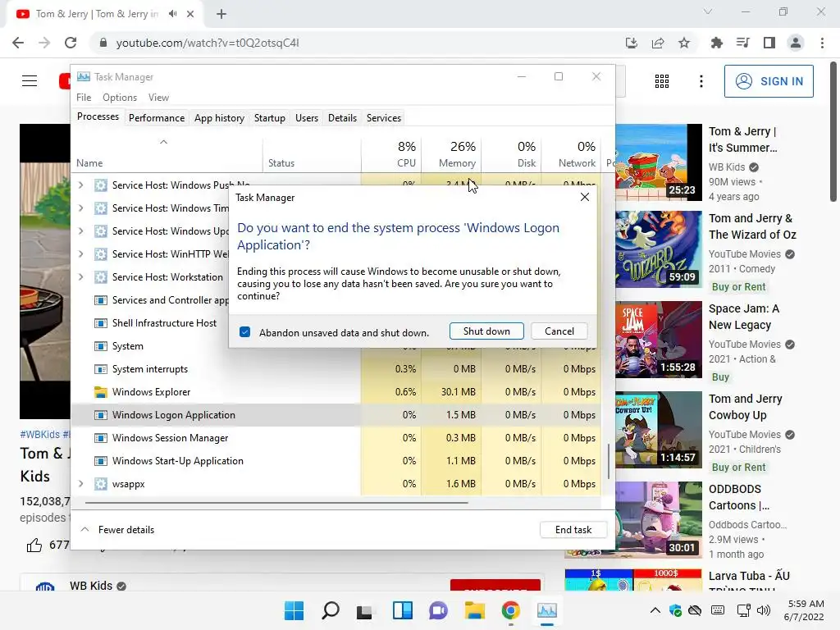Image resolution: width=840 pixels, height=630 pixels.
Task: Expand Service Host: WinHTTP Web row
Action: 81,254
